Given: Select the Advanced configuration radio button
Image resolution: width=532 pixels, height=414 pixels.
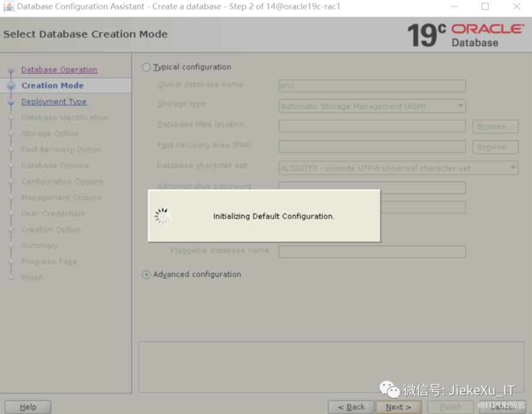Looking at the screenshot, I should pyautogui.click(x=146, y=274).
